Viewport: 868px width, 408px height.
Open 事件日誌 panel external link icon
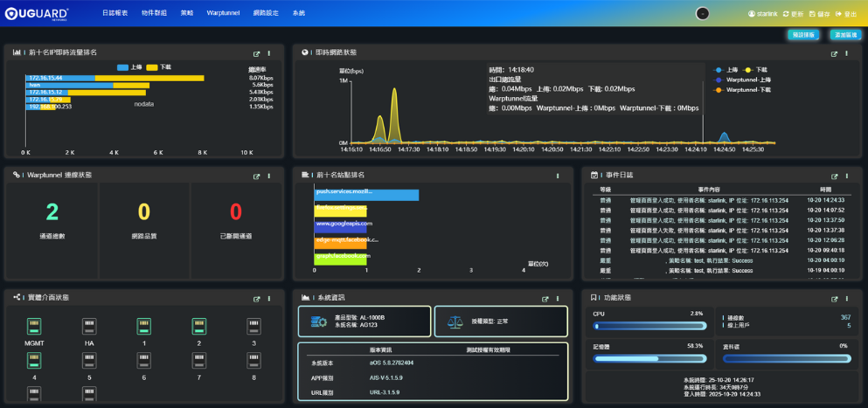click(x=834, y=176)
